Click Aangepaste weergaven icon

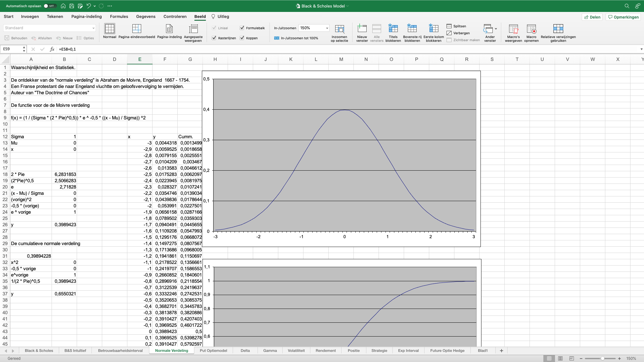click(193, 29)
